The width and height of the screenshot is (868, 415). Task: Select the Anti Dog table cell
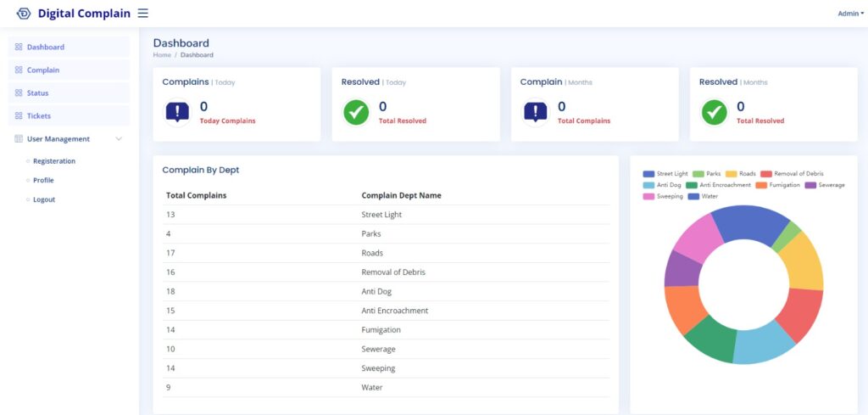(x=376, y=291)
